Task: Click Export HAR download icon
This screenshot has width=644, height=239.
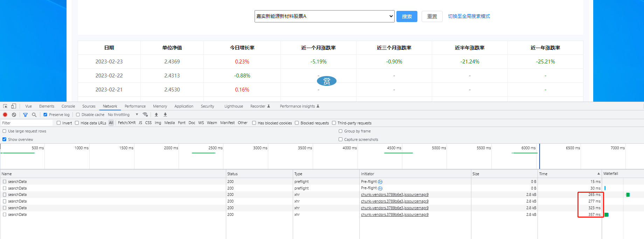Action: click(165, 115)
